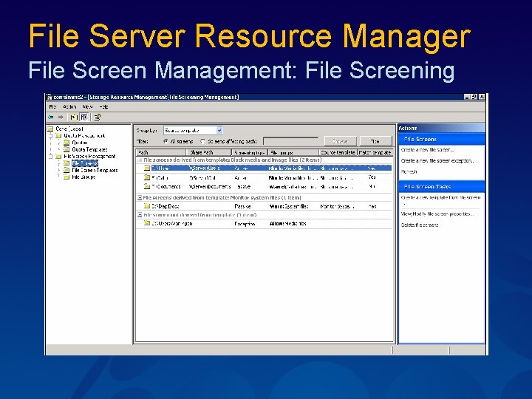Click Delete file screens link

420,225
